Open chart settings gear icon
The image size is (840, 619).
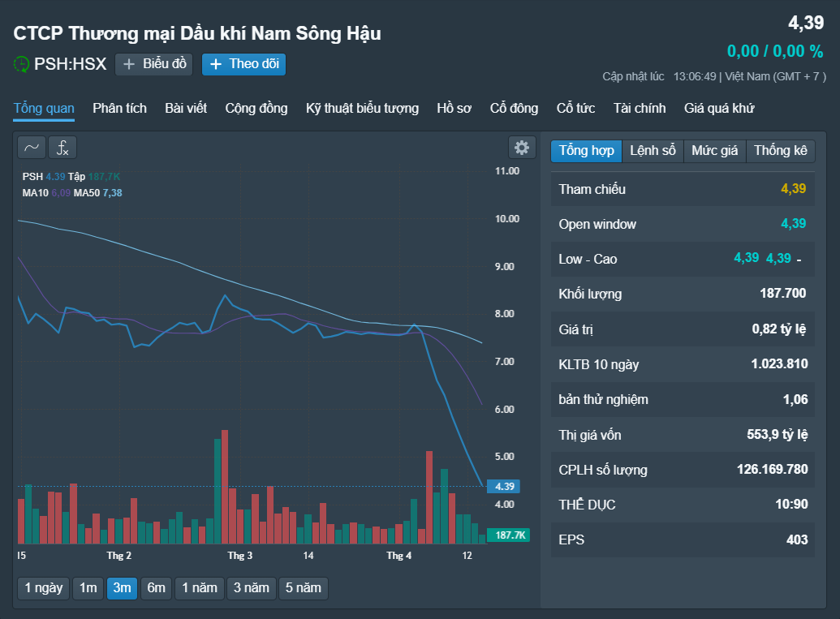click(522, 148)
